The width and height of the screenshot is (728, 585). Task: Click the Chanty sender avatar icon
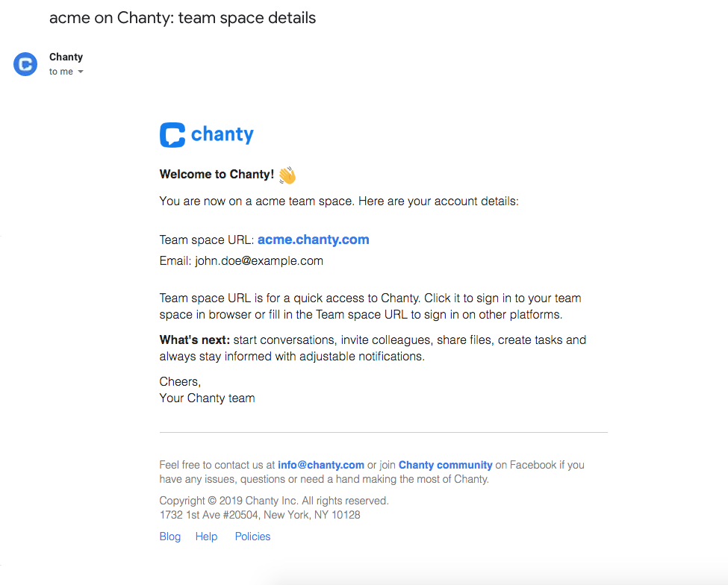click(x=25, y=64)
